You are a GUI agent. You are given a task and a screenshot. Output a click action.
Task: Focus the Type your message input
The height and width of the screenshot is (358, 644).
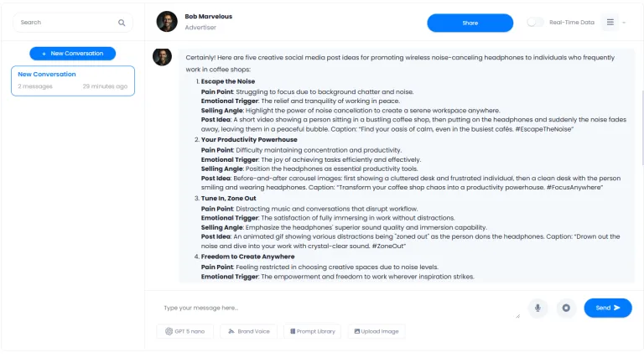pos(339,308)
